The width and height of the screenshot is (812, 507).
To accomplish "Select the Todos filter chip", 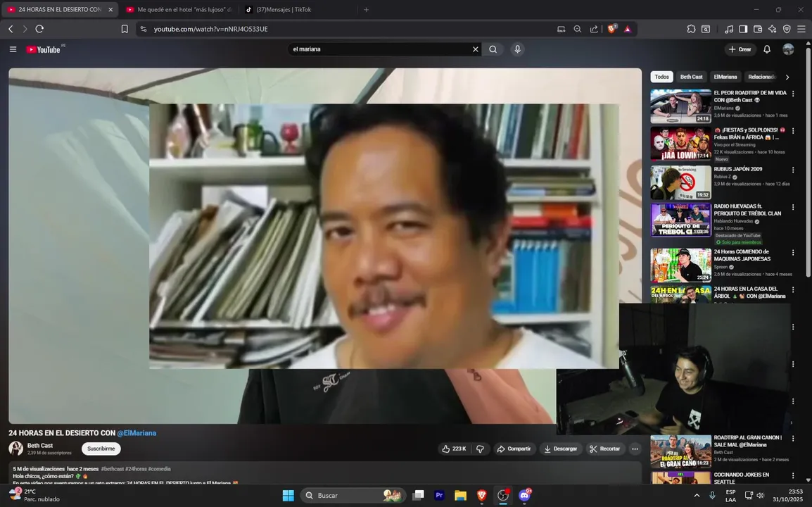I will pyautogui.click(x=662, y=77).
